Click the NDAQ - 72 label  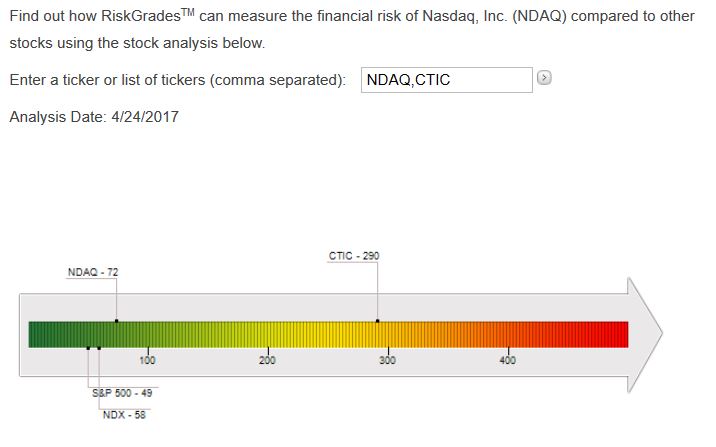click(93, 272)
